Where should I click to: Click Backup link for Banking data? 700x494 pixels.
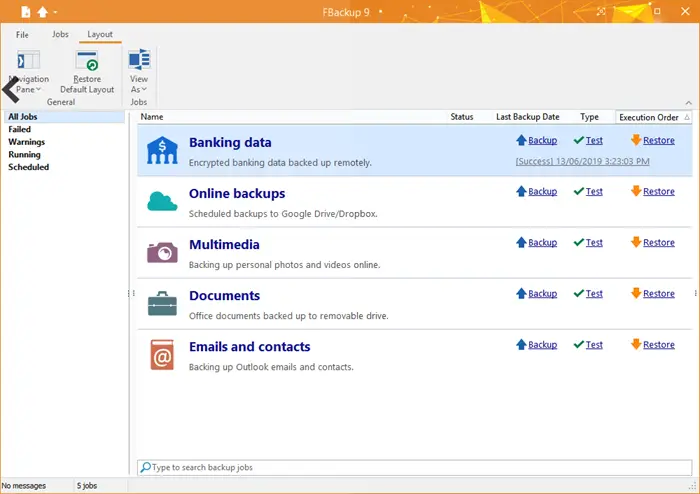[542, 140]
